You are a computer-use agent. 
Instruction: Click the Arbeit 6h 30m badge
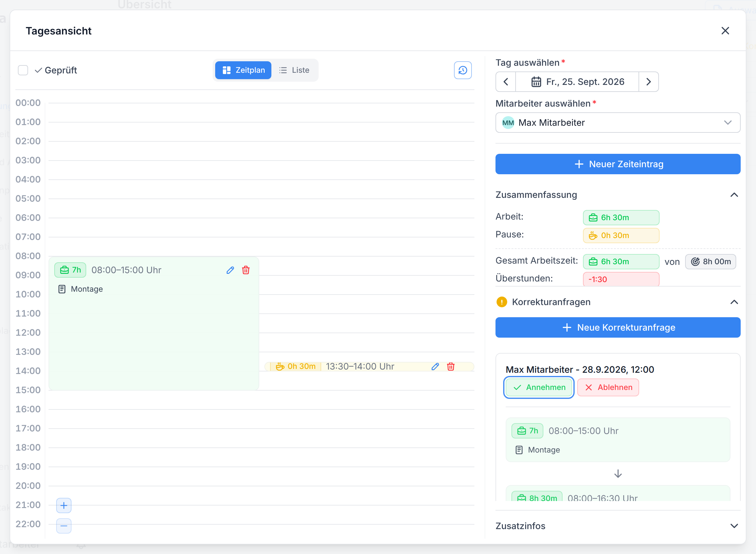pyautogui.click(x=621, y=218)
